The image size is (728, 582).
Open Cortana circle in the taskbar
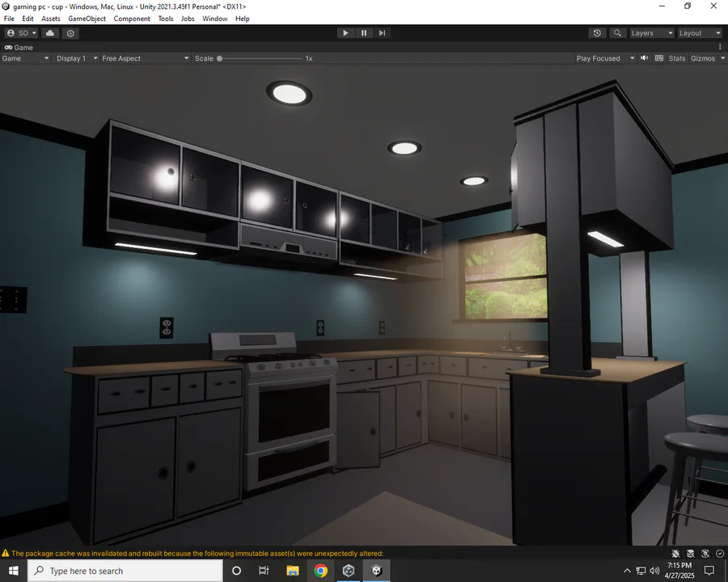click(x=236, y=571)
